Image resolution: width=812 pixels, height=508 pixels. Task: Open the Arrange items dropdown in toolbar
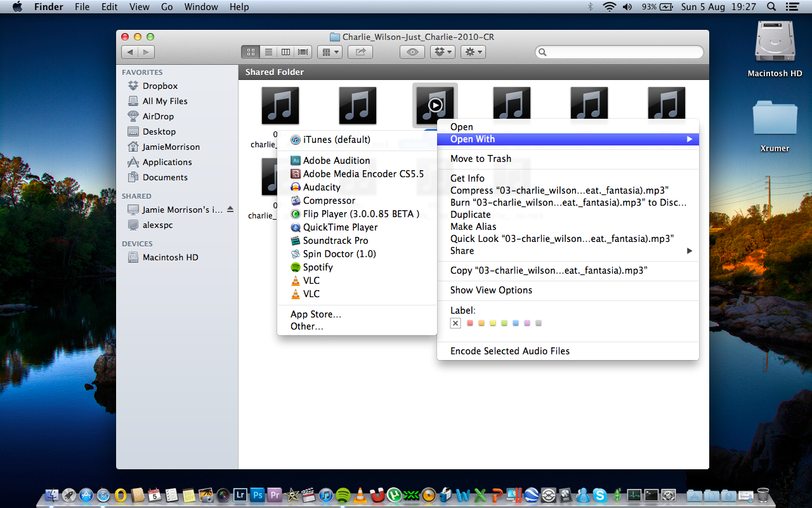pyautogui.click(x=329, y=52)
